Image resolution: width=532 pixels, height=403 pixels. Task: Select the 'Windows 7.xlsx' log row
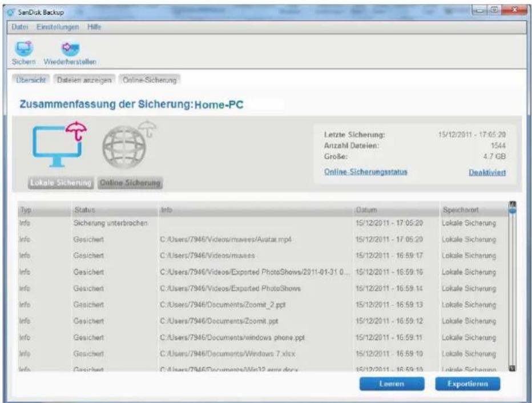(x=263, y=354)
